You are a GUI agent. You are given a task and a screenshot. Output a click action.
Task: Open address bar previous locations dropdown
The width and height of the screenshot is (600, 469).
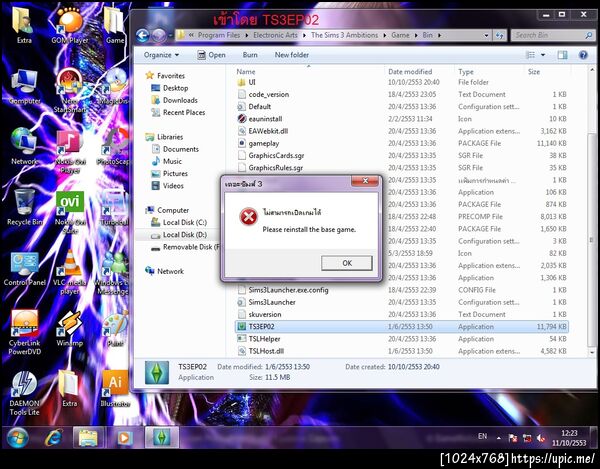point(486,36)
